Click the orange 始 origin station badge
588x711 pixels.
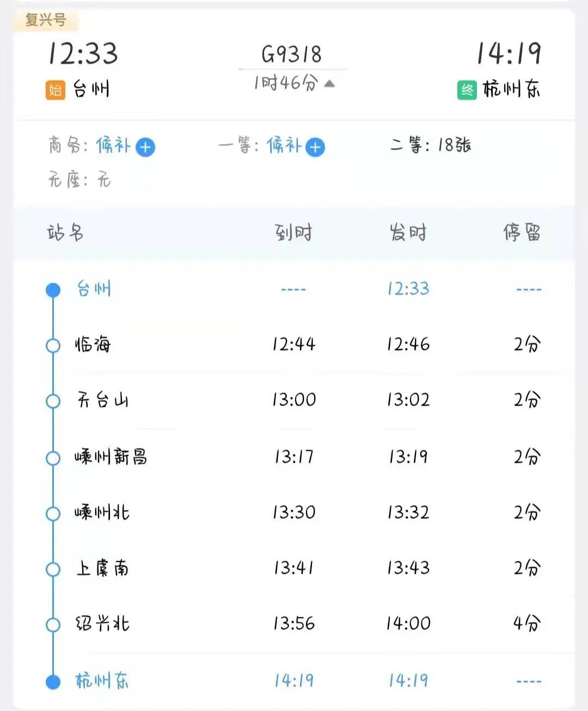(x=55, y=90)
